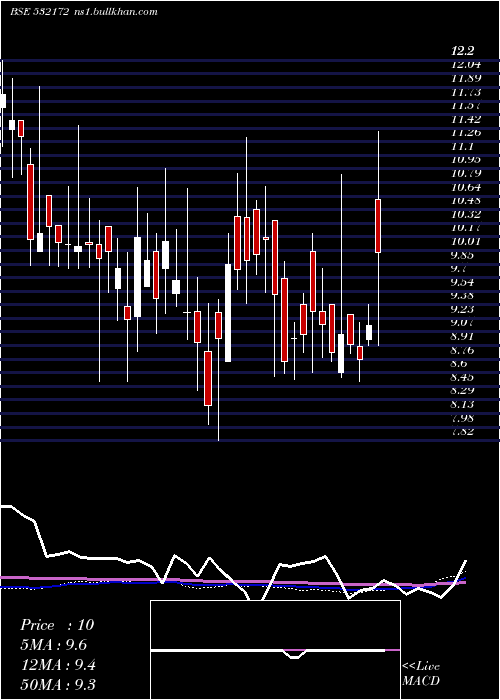Click the <<Live MACD label
The height and width of the screenshot is (700, 500).
[421, 674]
